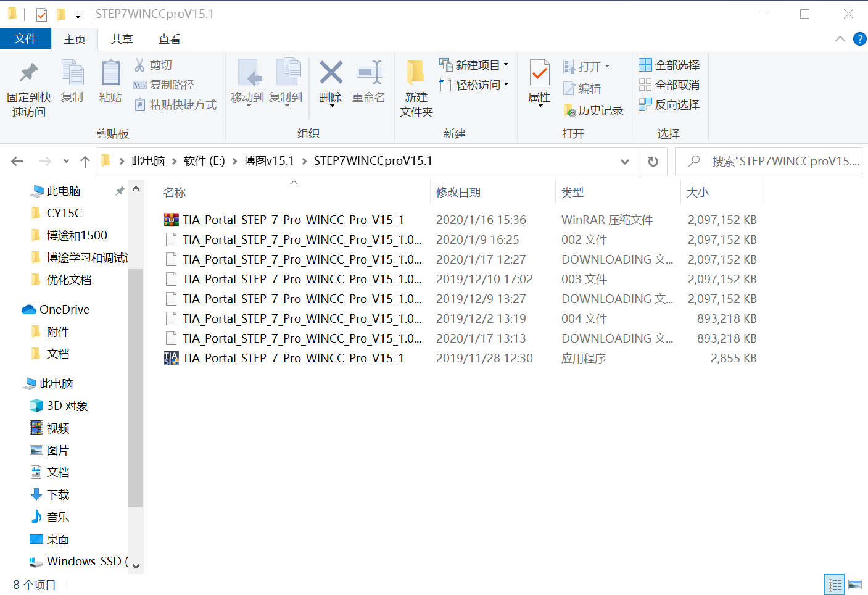868x595 pixels.
Task: Click the 软件 (E:) breadcrumb
Action: coord(204,161)
